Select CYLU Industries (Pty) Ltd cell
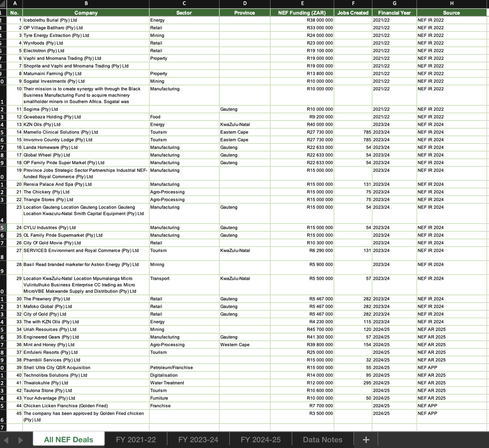The image size is (489, 448). [x=86, y=228]
